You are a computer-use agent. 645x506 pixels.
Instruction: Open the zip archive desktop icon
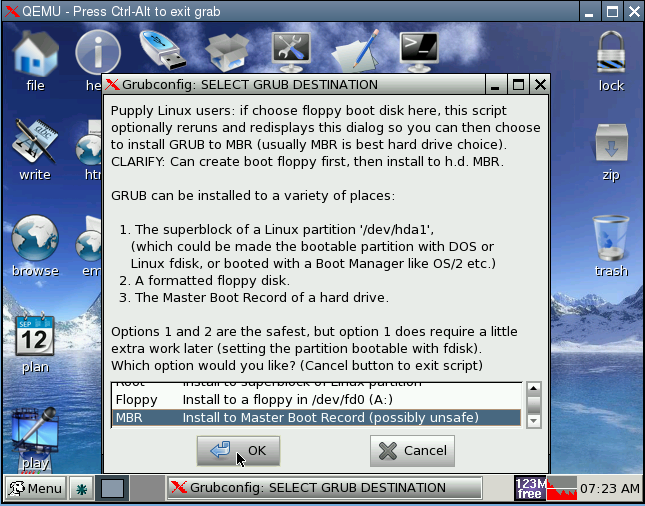(x=611, y=143)
